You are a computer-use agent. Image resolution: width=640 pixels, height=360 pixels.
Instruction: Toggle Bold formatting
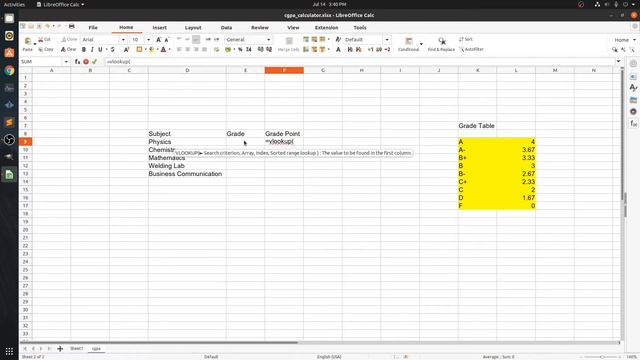click(x=84, y=49)
